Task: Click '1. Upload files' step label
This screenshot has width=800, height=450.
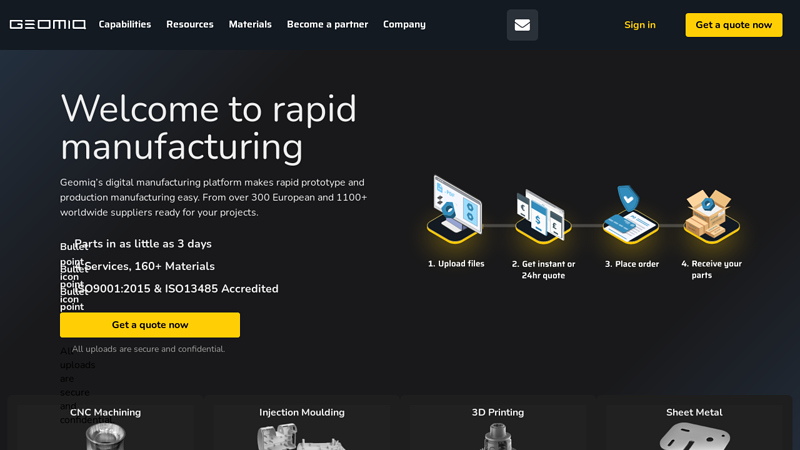Action: coord(456,264)
